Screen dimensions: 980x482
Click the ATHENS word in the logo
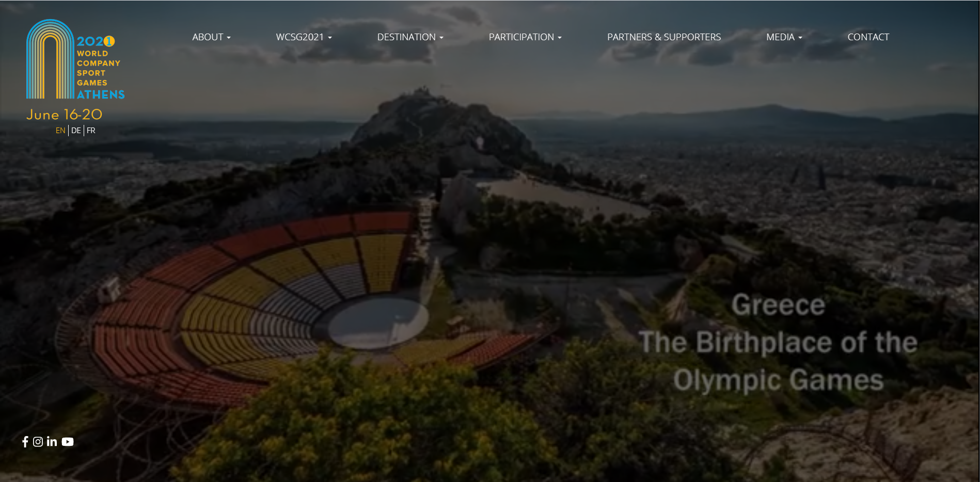click(101, 94)
